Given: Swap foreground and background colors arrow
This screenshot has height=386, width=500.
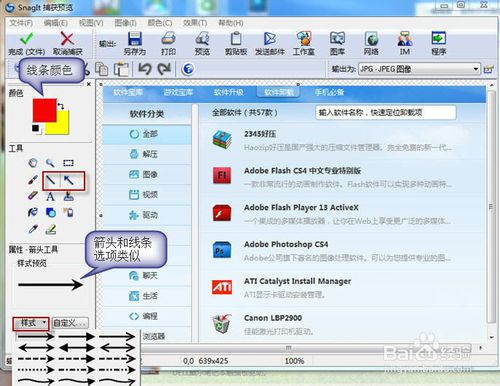Looking at the screenshot, I should click(61, 106).
